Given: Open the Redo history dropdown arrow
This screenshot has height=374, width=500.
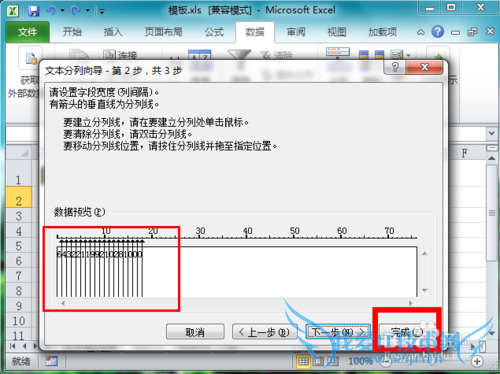Looking at the screenshot, I should [88, 11].
